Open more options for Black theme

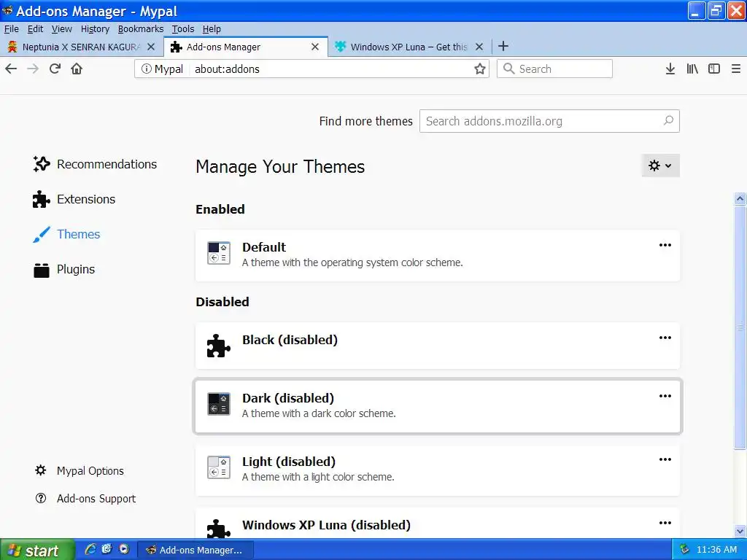pos(665,338)
